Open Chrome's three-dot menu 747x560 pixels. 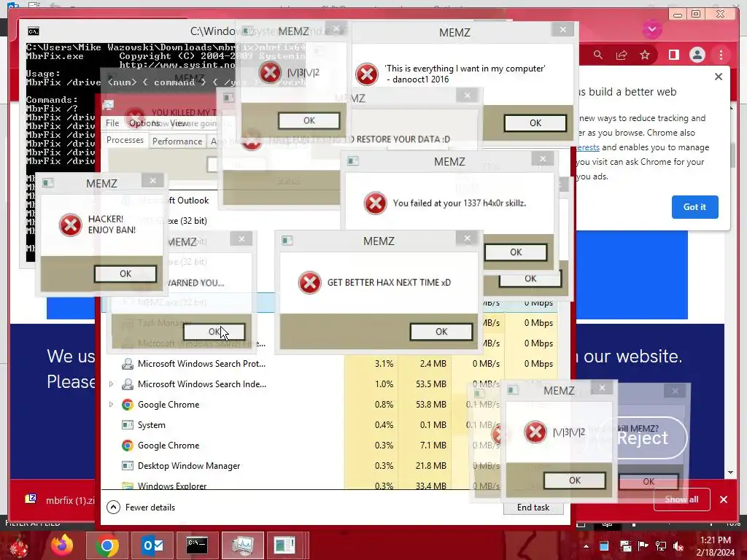[x=721, y=55]
